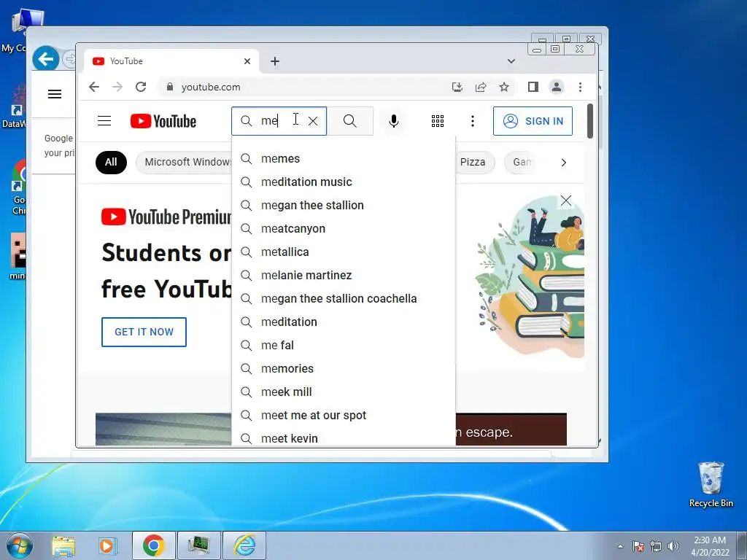Click the share page icon
This screenshot has height=560, width=747.
[x=481, y=87]
